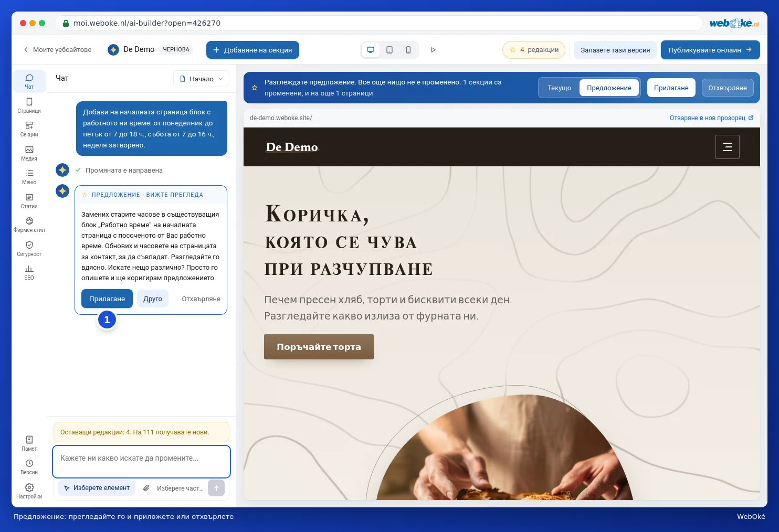Open the hamburger menu on site preview
Viewport: 779px width, 532px height.
(x=728, y=147)
